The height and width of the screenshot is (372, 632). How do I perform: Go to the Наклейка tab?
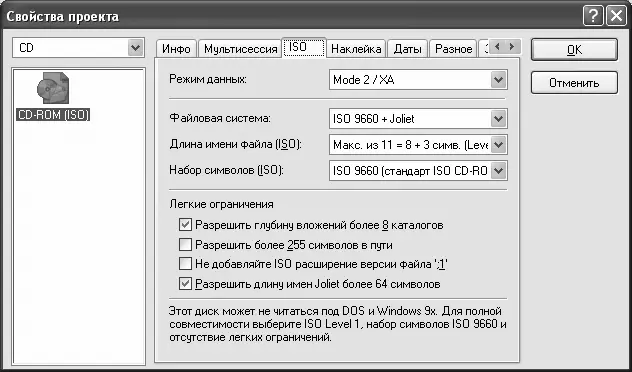pyautogui.click(x=356, y=49)
